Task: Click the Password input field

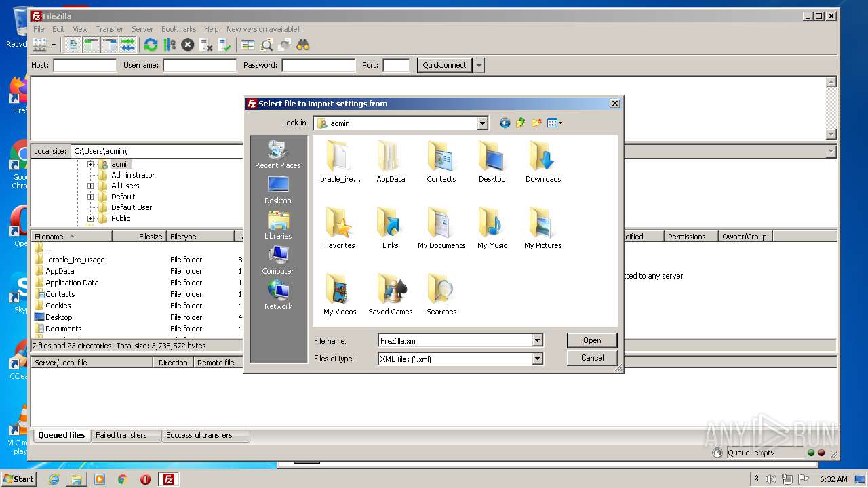Action: tap(318, 65)
